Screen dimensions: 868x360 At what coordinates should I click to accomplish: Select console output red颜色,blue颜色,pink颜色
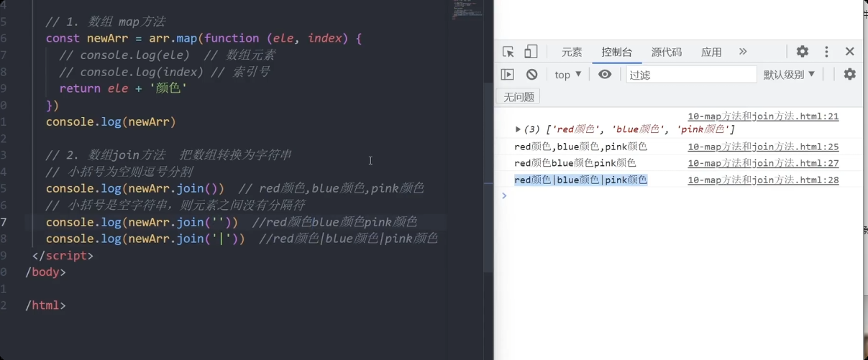(x=580, y=147)
